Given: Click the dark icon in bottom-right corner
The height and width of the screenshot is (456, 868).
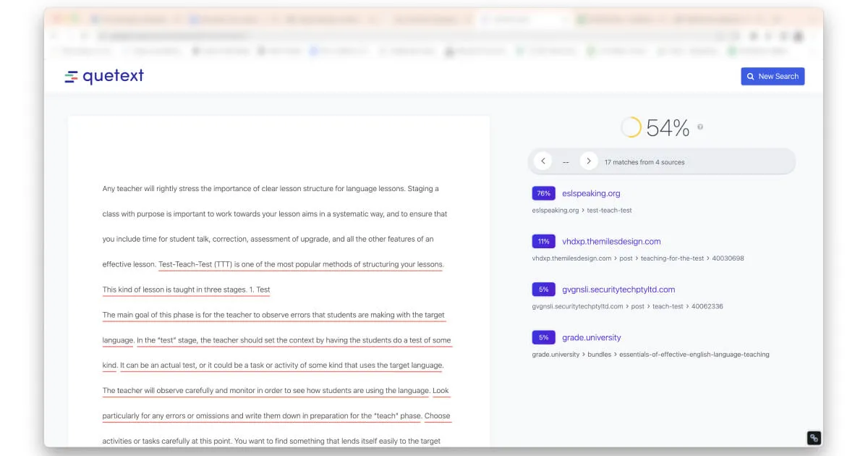Looking at the screenshot, I should 814,438.
